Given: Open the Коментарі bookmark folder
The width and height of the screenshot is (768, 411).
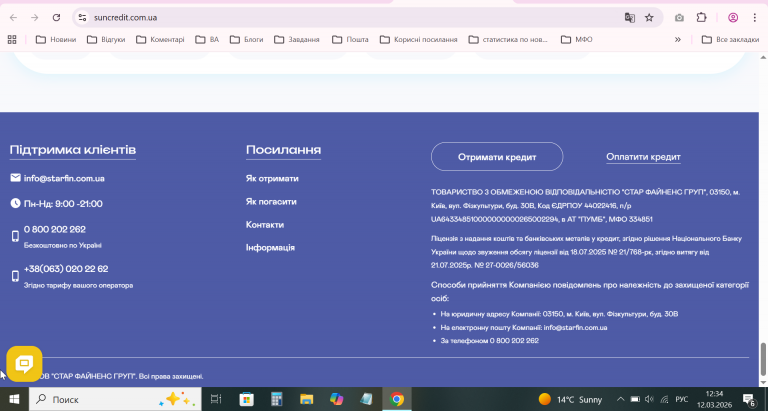Looking at the screenshot, I should click(160, 40).
